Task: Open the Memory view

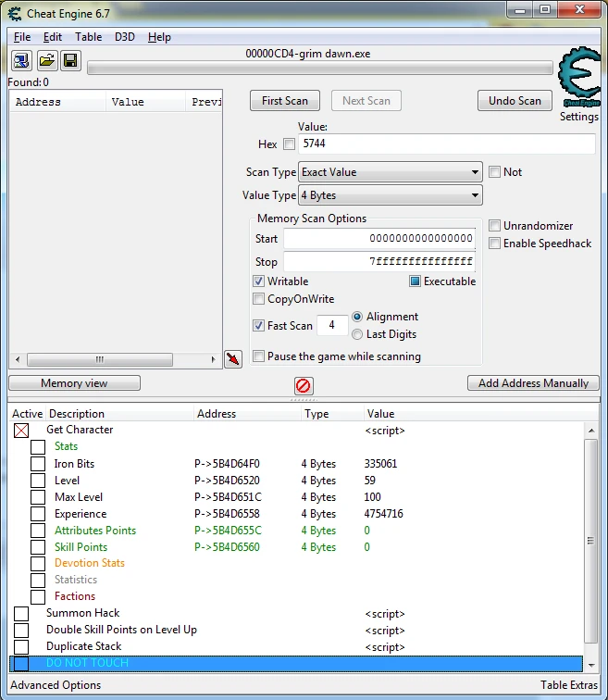Action: coord(74,383)
